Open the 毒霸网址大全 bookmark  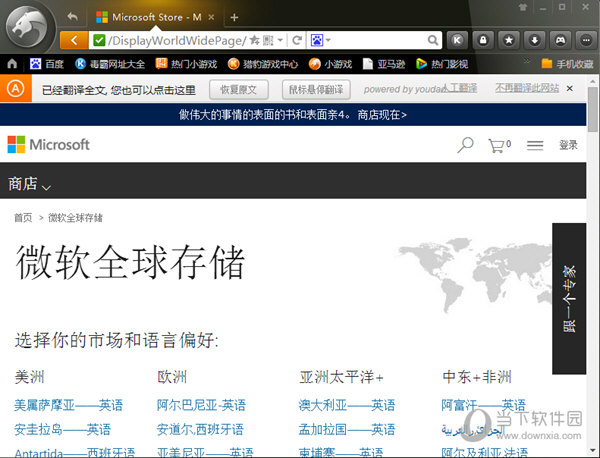110,64
